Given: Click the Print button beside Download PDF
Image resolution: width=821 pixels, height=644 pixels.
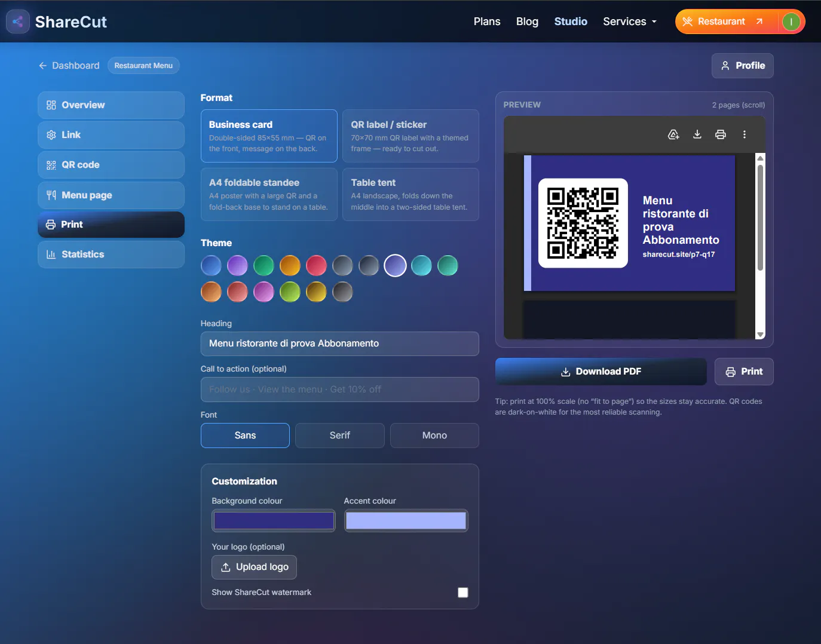Looking at the screenshot, I should pyautogui.click(x=744, y=372).
